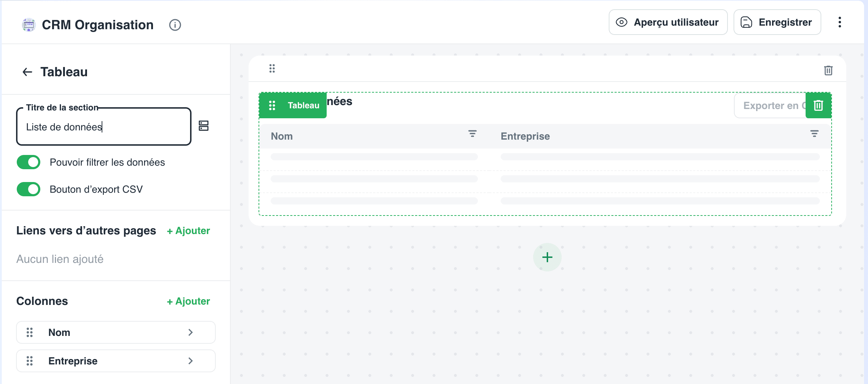This screenshot has height=384, width=868.
Task: Toggle Pouvoir filtrer les données switch
Action: tap(29, 162)
